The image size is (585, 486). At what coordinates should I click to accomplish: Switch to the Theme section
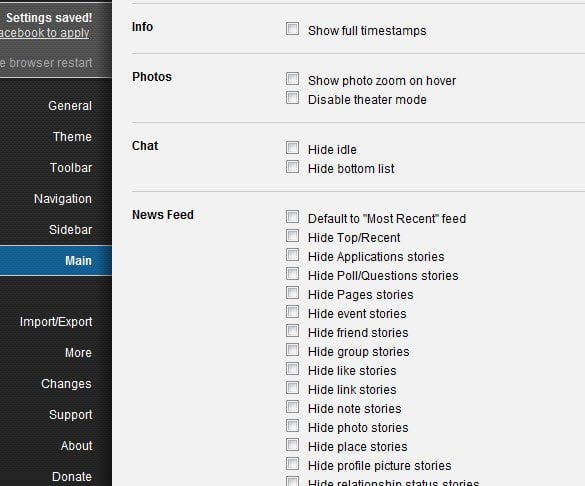pos(72,137)
